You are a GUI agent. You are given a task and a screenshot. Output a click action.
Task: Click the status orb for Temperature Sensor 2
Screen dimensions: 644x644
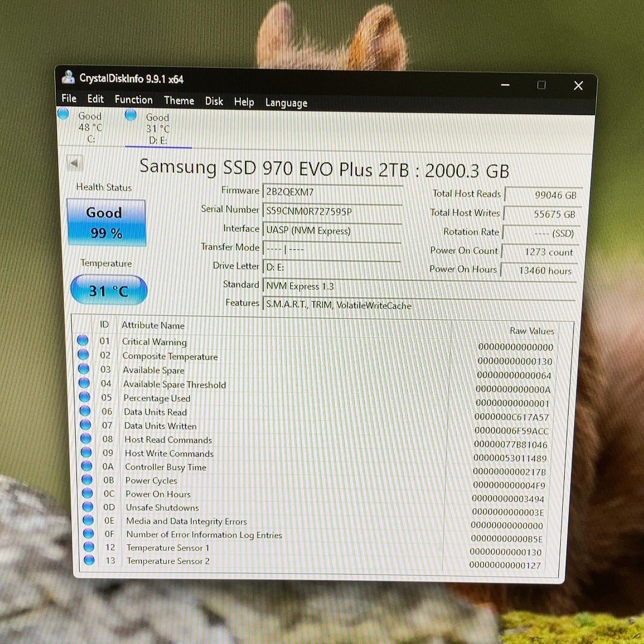(x=89, y=560)
